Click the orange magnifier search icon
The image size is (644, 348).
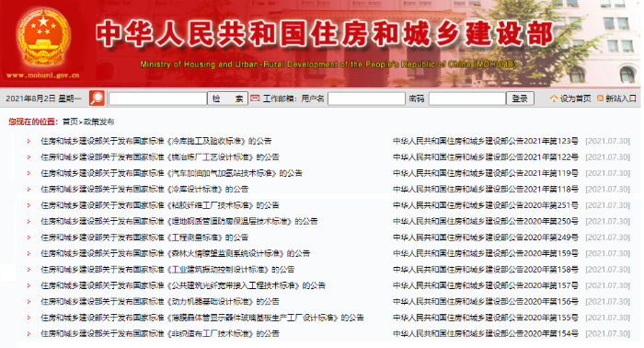[x=97, y=99]
